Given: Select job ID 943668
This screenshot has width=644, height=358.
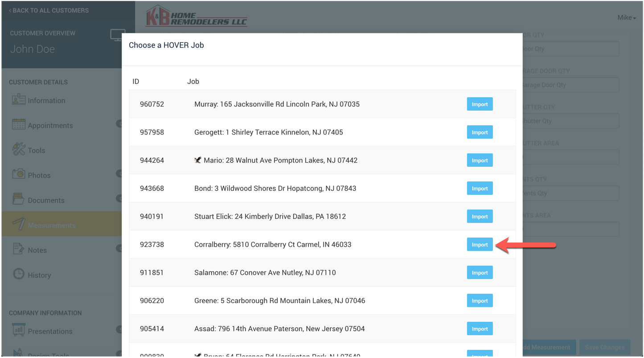Looking at the screenshot, I should pos(152,189).
